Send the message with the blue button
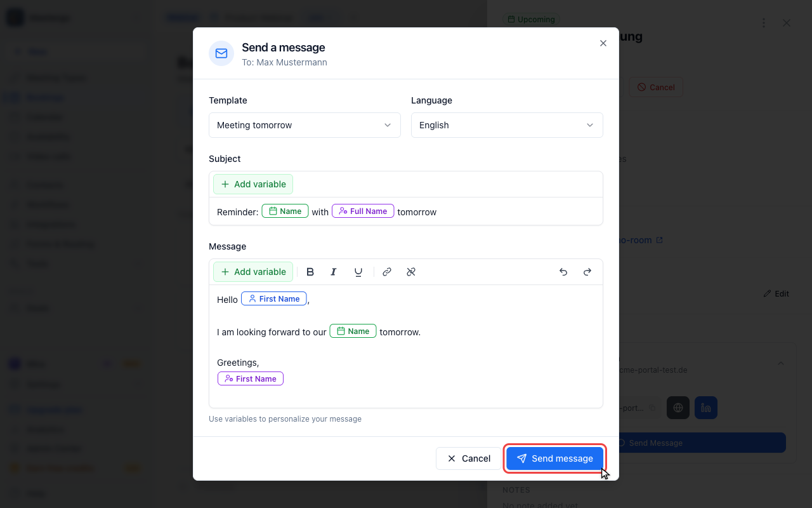Image resolution: width=812 pixels, height=508 pixels. (554, 458)
